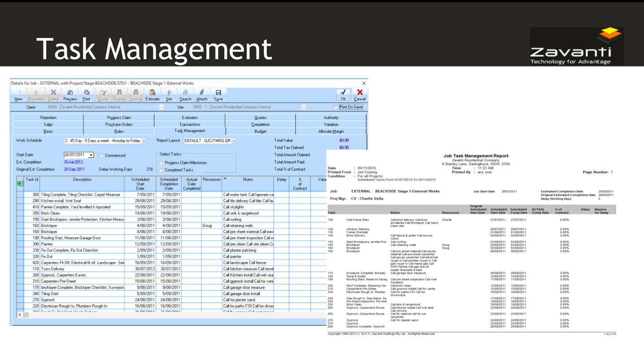The height and width of the screenshot is (349, 644).
Task: Enable the Completed Tasks checkbox
Action: pyautogui.click(x=161, y=170)
